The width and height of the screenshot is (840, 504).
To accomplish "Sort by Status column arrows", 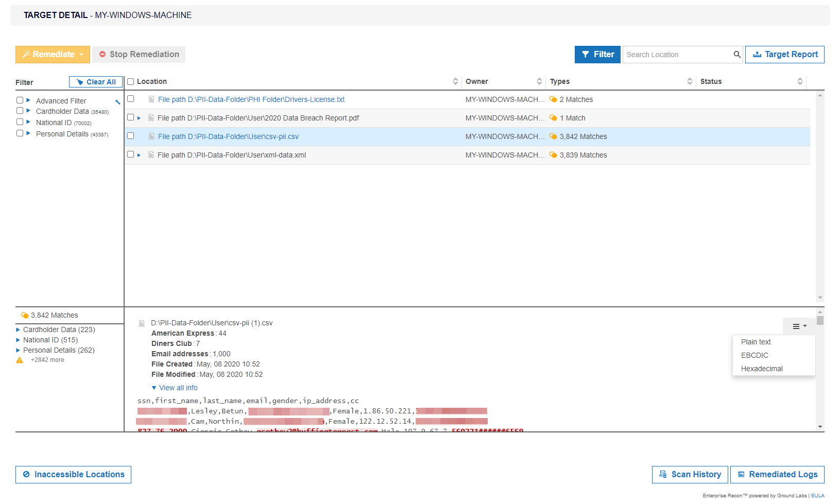I will 800,81.
